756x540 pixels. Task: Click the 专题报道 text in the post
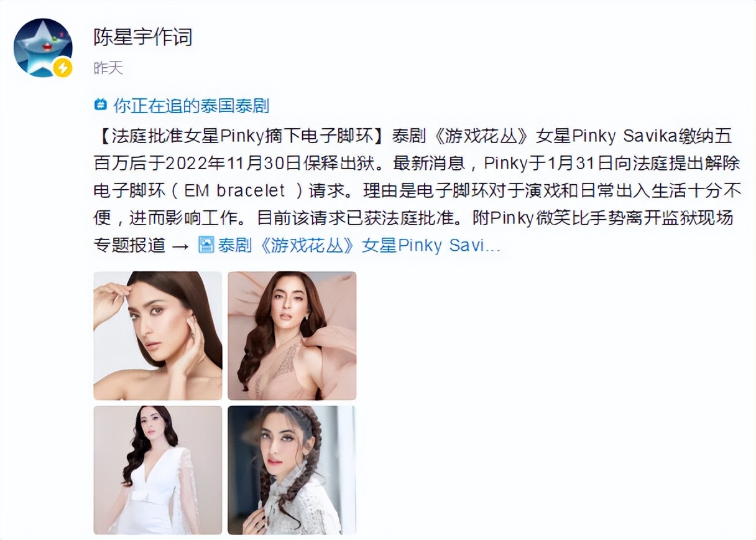(x=129, y=245)
